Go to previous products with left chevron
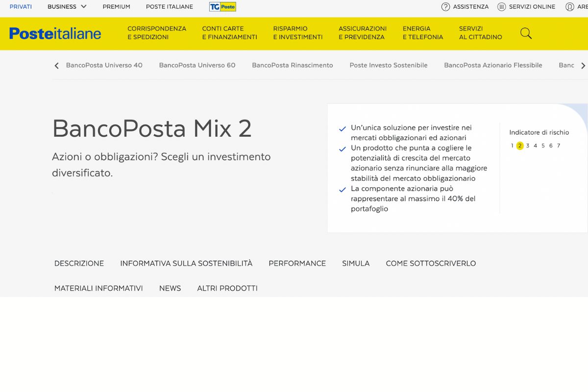 pos(56,66)
